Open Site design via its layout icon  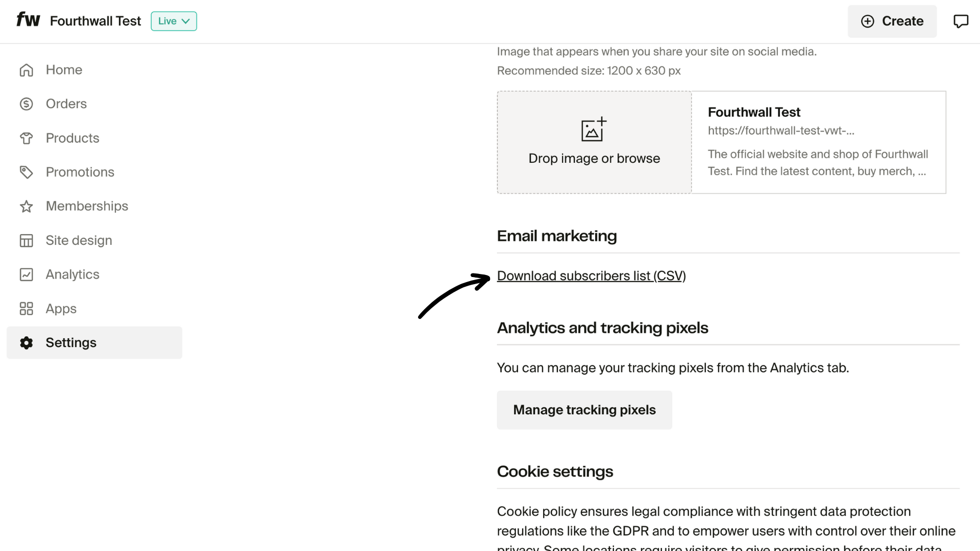click(27, 240)
